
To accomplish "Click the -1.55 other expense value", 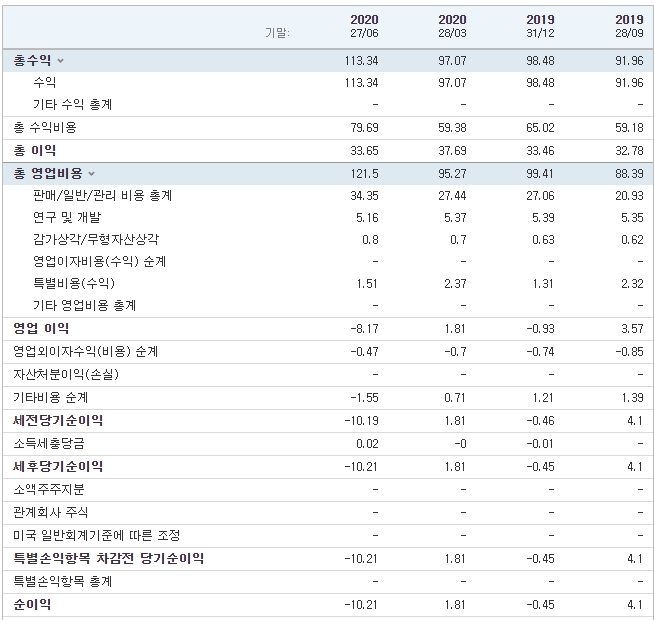I will 364,397.
